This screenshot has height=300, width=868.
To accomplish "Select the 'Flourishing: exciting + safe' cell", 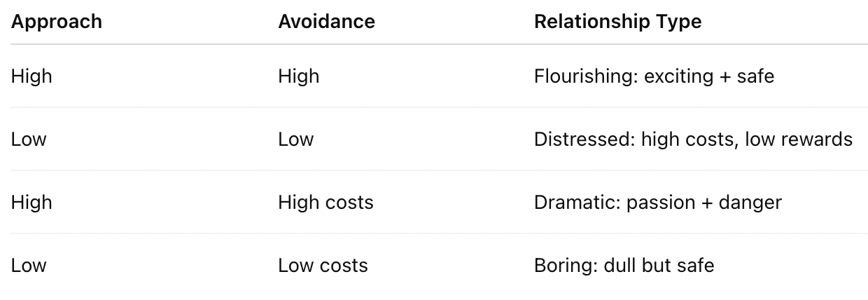I will (x=654, y=76).
